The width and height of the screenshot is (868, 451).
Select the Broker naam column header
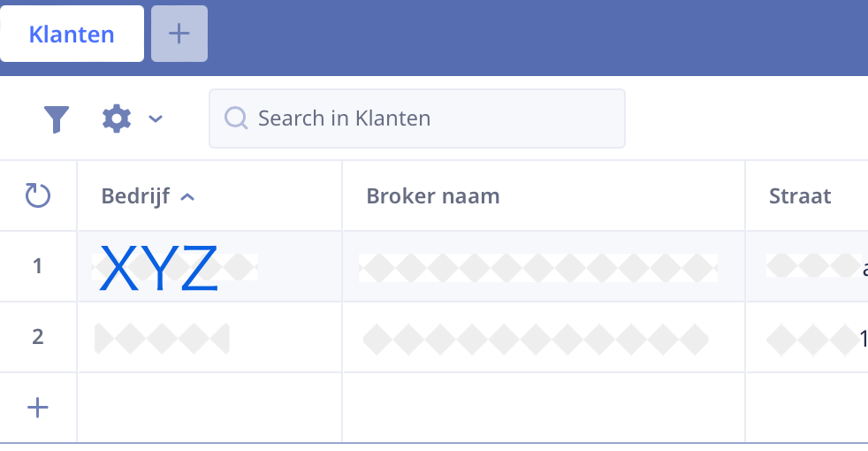click(433, 196)
